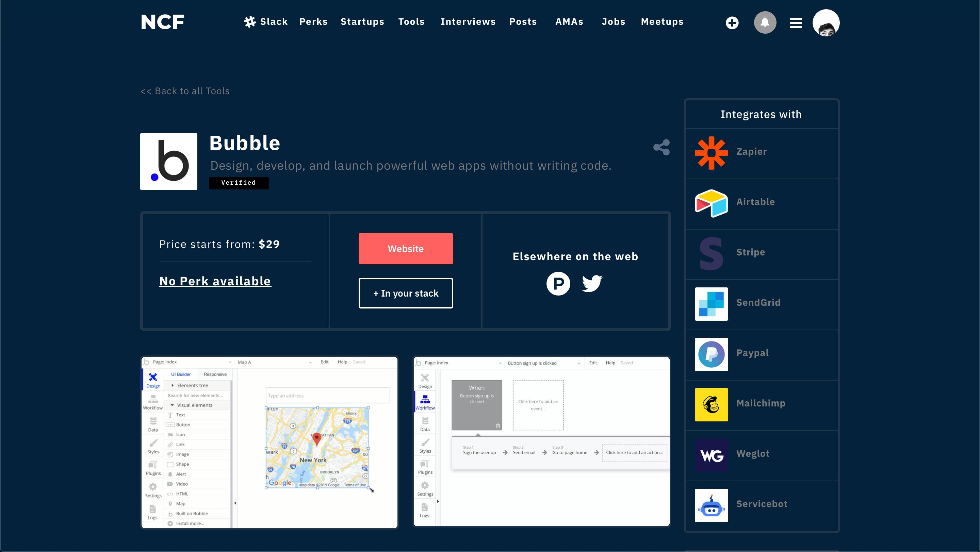980x552 pixels.
Task: Click the Bubble logo image
Action: coord(168,162)
